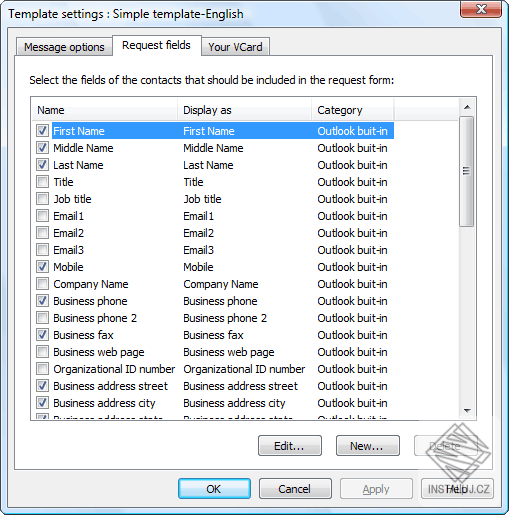Click Display as value 'Business fax'
This screenshot has height=516, width=509.
pyautogui.click(x=213, y=335)
